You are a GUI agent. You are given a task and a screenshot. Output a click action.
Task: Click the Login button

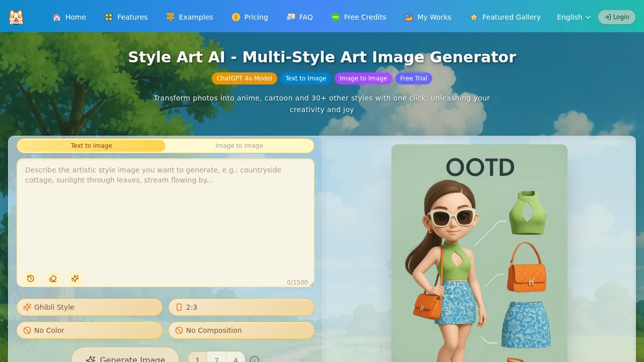(616, 17)
